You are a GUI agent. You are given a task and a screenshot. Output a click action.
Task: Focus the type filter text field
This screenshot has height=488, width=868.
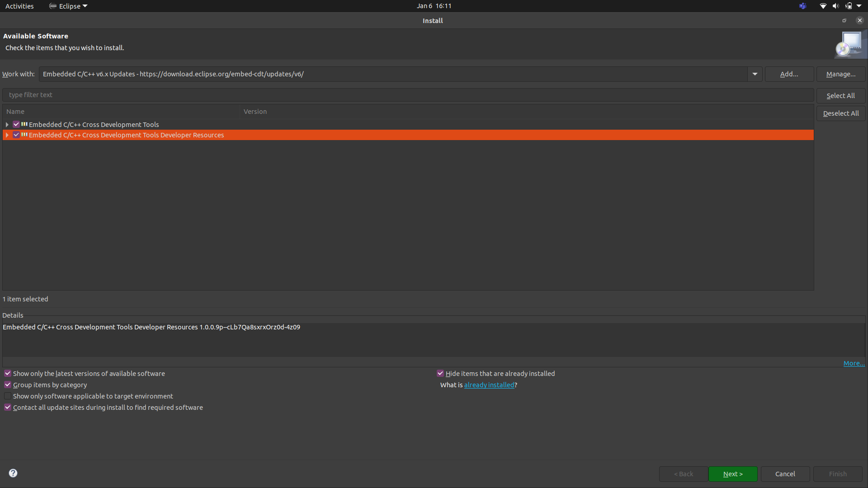pos(407,95)
